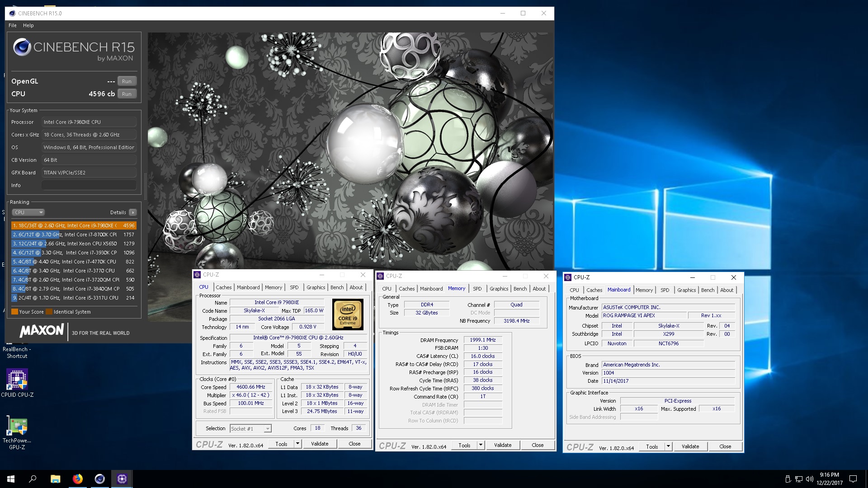Click the Your Score orange swatch
The image size is (868, 488).
click(14, 312)
